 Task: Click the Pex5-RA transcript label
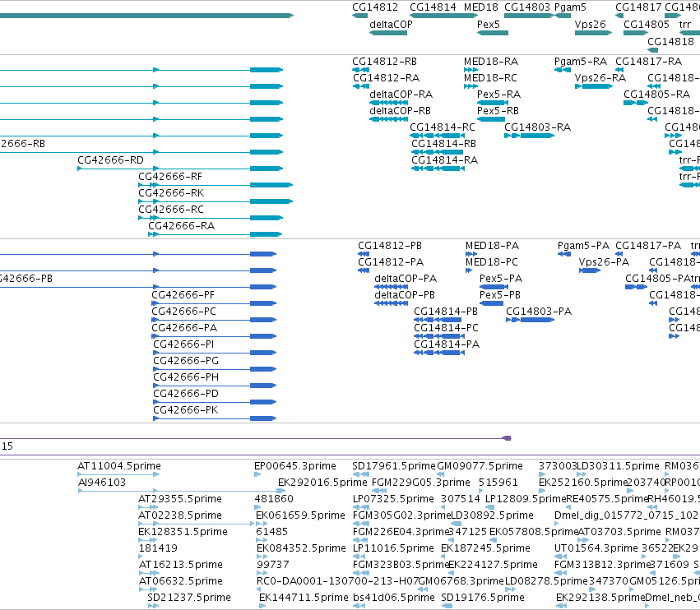pyautogui.click(x=499, y=95)
